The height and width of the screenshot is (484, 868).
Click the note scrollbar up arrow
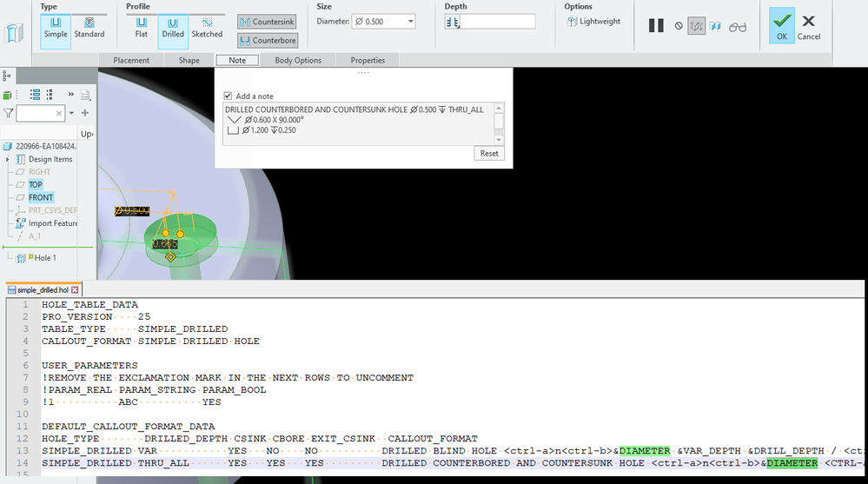pyautogui.click(x=499, y=109)
